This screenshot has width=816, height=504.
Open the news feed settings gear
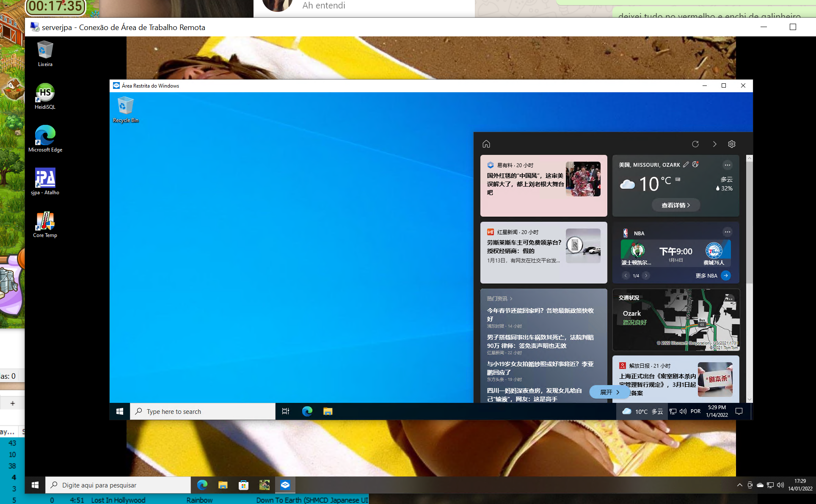[x=732, y=144]
